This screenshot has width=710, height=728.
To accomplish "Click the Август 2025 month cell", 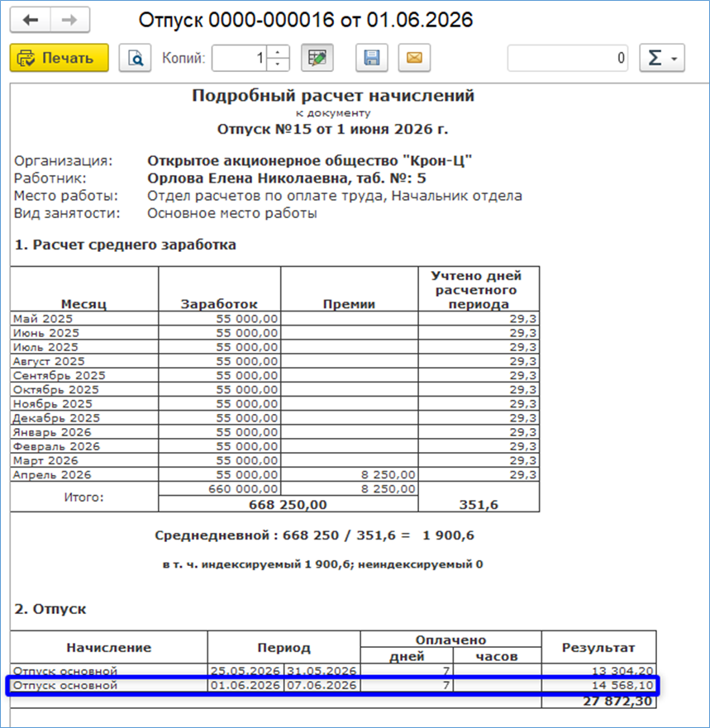I will 84,361.
